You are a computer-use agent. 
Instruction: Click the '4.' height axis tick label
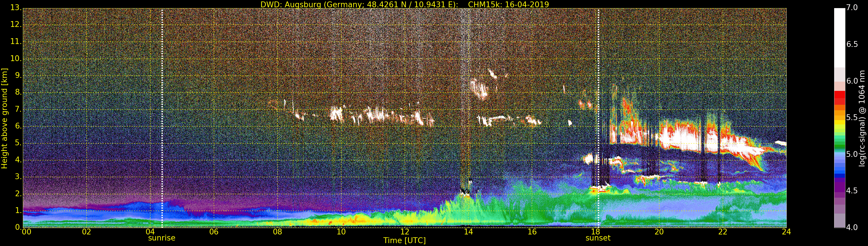(18, 160)
